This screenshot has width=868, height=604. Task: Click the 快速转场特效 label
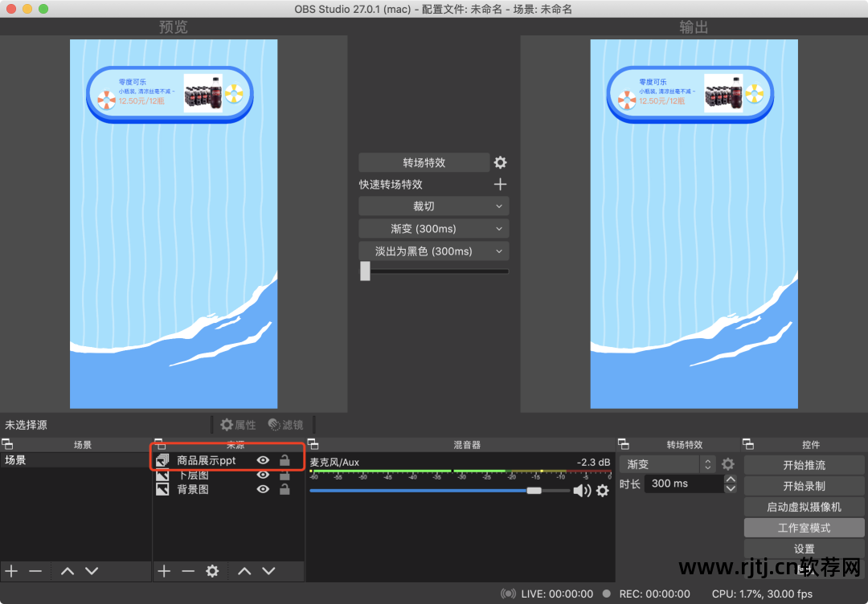tap(391, 185)
